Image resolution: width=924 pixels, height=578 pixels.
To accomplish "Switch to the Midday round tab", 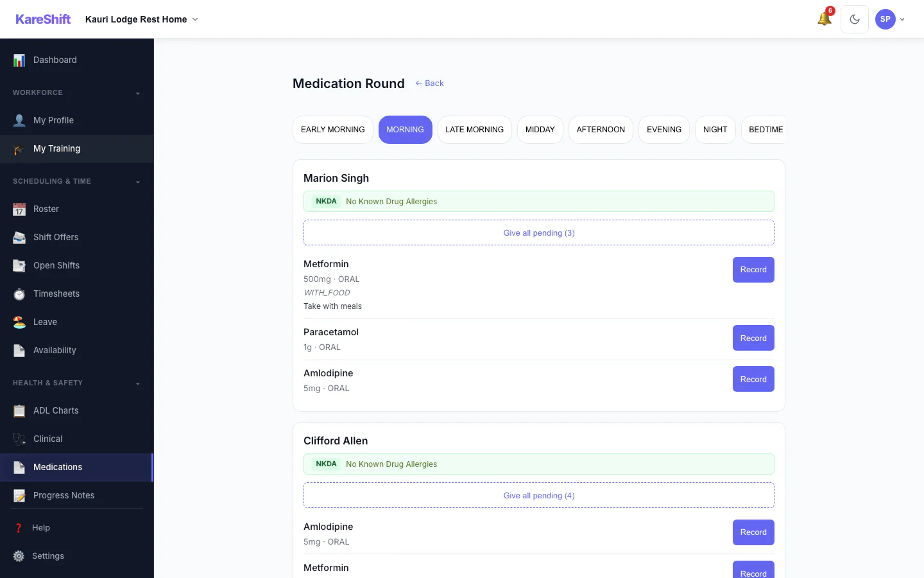I will [x=540, y=130].
